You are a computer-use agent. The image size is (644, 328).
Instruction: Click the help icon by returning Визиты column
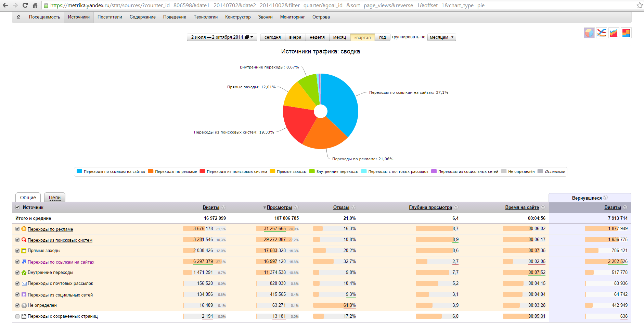click(625, 207)
